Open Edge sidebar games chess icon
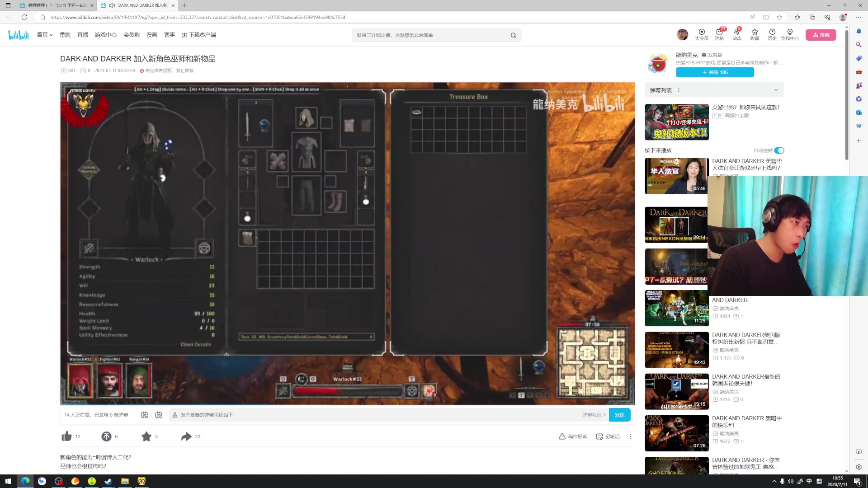This screenshot has width=868, height=488. [859, 85]
